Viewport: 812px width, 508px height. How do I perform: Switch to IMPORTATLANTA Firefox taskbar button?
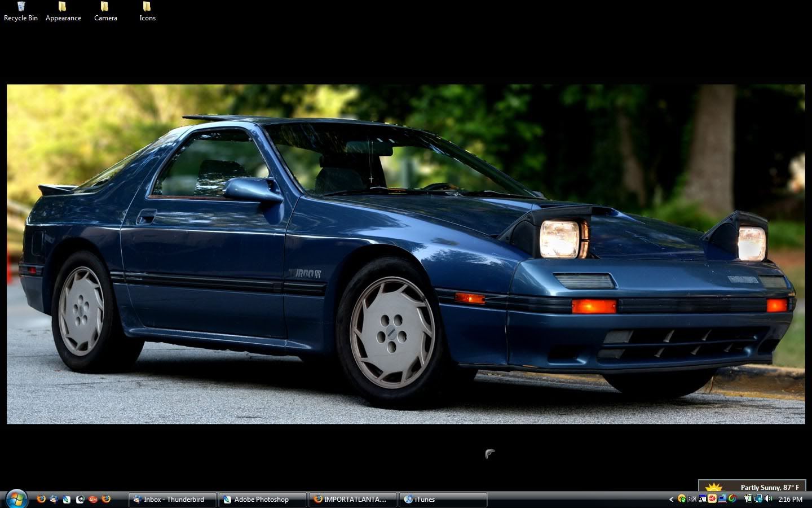point(352,499)
